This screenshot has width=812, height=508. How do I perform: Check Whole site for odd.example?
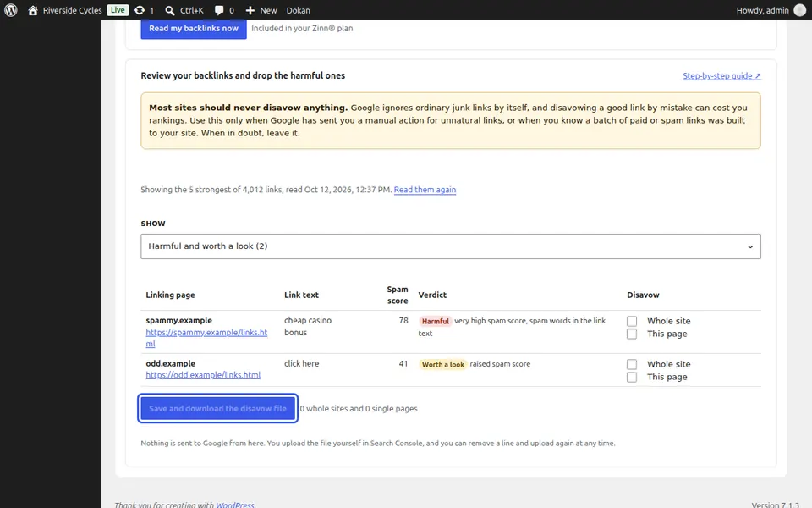click(x=632, y=364)
